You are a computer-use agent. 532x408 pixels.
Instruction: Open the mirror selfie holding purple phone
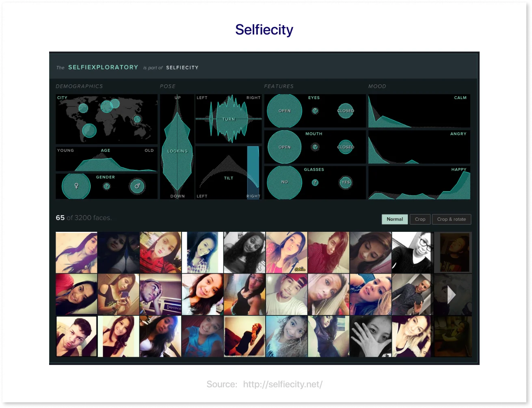(118, 294)
